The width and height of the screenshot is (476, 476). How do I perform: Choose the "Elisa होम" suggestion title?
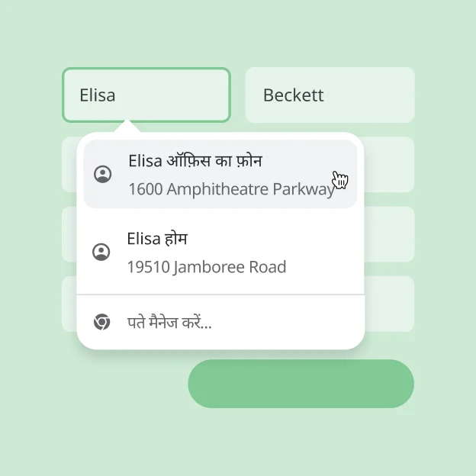tap(157, 239)
